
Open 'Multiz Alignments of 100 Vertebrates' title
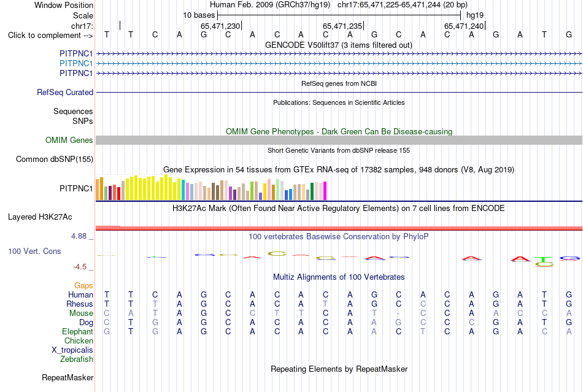tap(339, 277)
